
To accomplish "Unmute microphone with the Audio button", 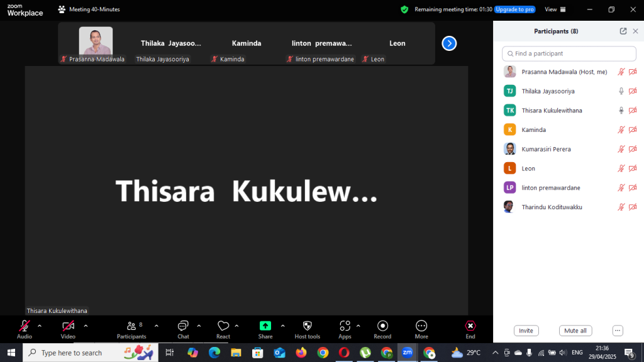I will point(25,329).
